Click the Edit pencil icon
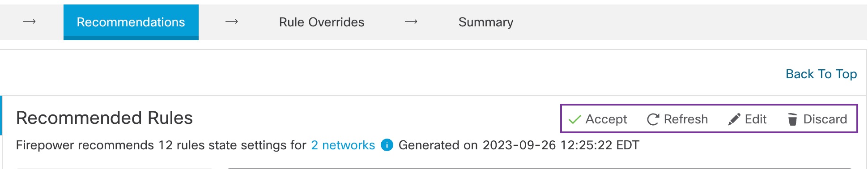868x169 pixels. point(734,119)
